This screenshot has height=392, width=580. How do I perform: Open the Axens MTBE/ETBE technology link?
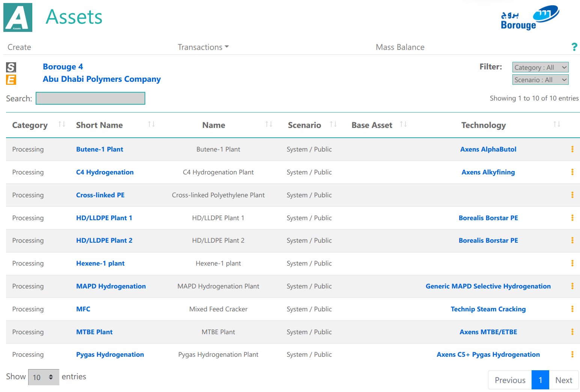click(x=488, y=332)
